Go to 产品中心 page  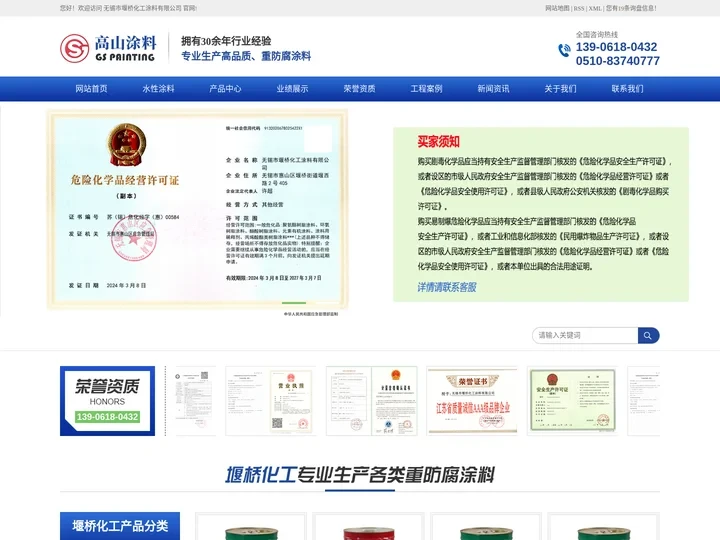tap(225, 89)
